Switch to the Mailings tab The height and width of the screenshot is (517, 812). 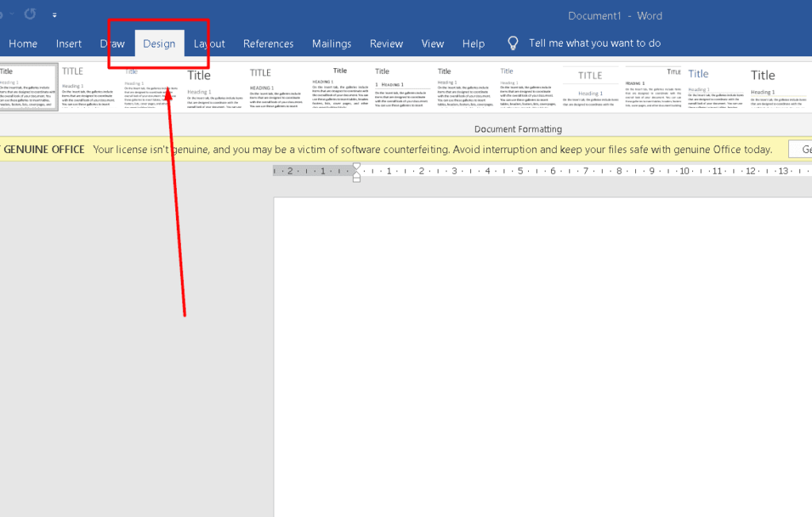[x=331, y=44]
